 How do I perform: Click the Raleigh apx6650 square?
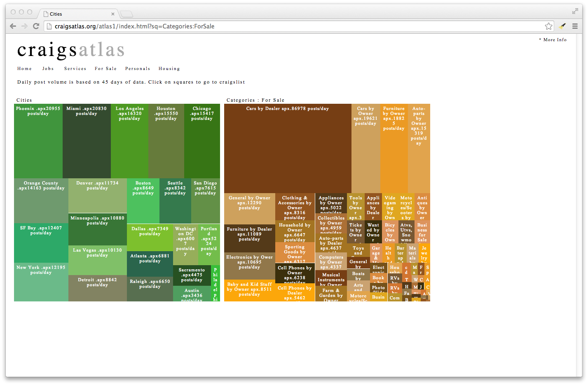[150, 289]
